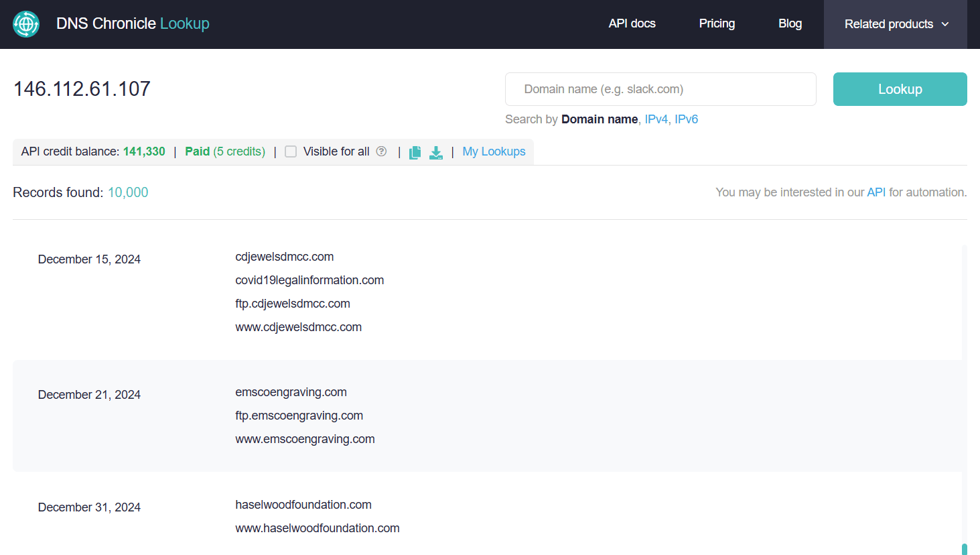Select www.haselwoodfoundation.com domain

coord(318,528)
